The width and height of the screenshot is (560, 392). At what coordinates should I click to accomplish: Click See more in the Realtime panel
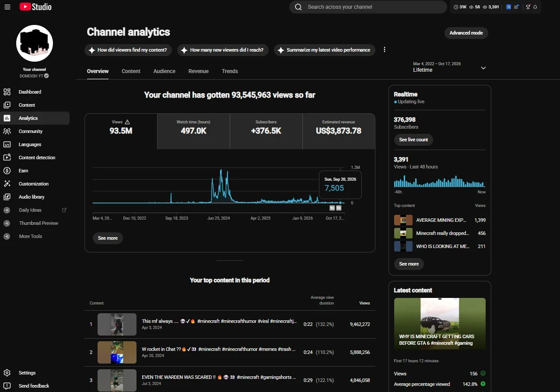409,264
